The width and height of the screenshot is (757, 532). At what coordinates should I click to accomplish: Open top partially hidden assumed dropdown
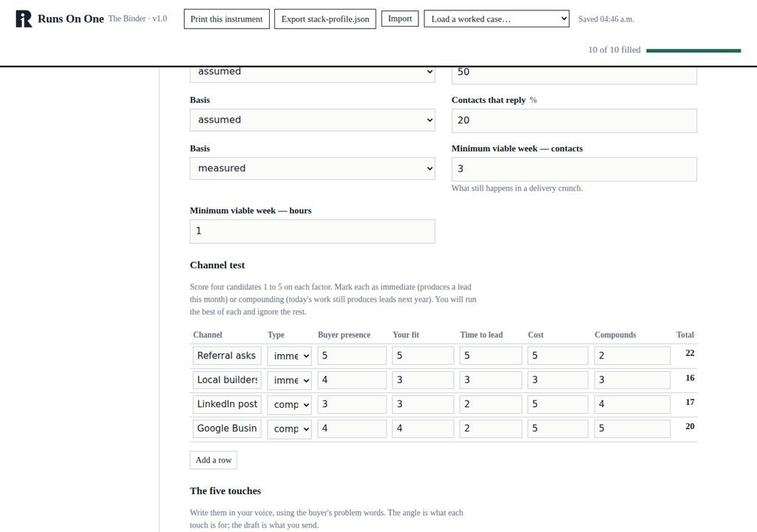(x=313, y=74)
